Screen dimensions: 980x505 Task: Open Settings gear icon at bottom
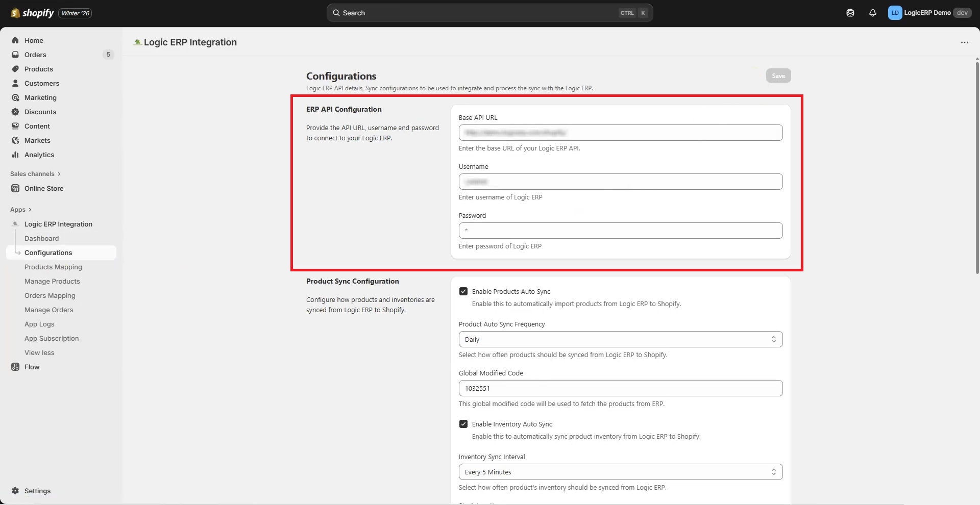coord(15,491)
